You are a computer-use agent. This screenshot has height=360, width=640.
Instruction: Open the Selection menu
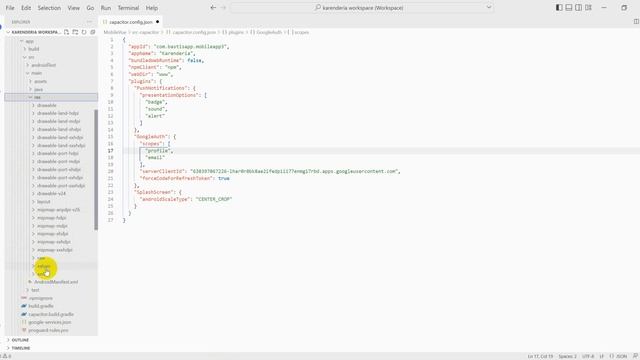(x=49, y=8)
